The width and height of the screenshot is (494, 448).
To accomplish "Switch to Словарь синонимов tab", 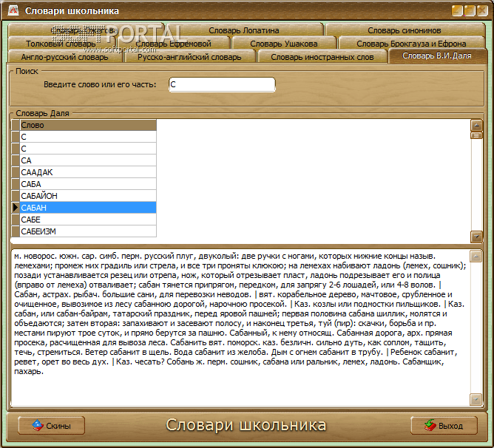I will (x=405, y=30).
